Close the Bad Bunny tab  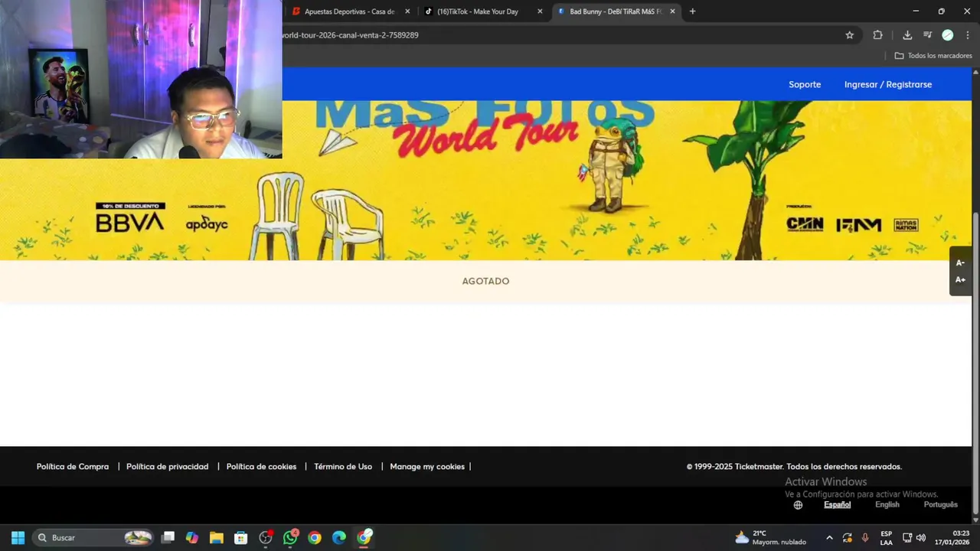(672, 11)
